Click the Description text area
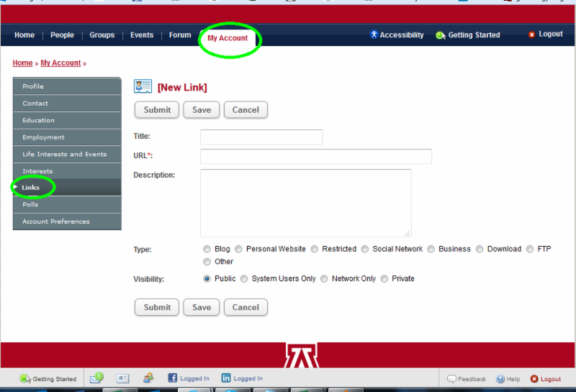 pos(305,203)
